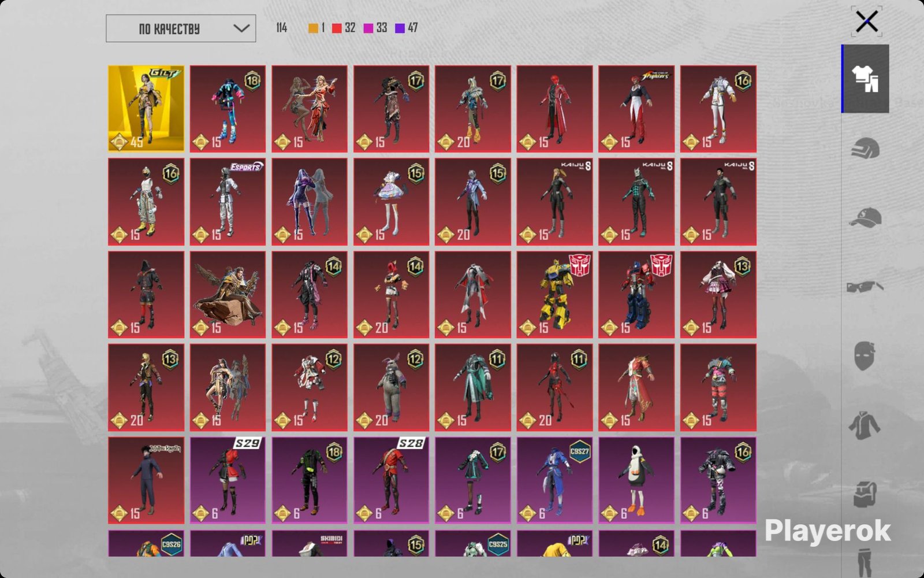Select the level 15 pastel dress outfit
Viewport: 924px width, 578px height.
tap(392, 202)
